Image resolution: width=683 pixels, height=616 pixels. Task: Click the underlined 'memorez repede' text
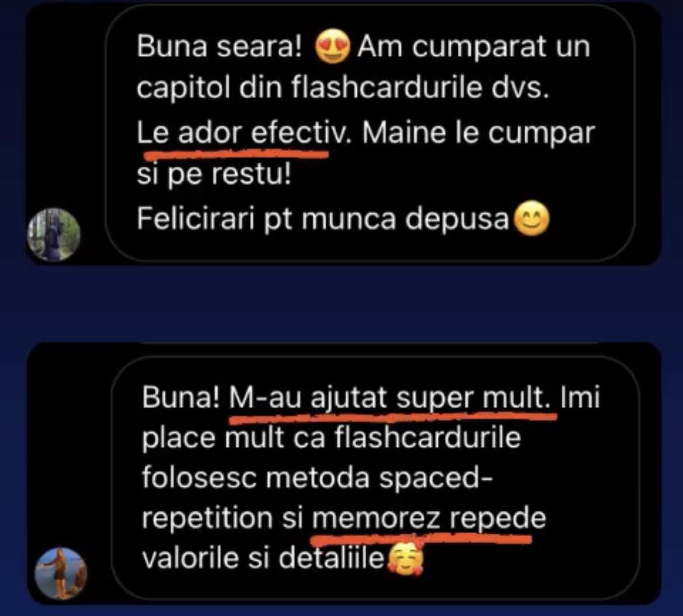pyautogui.click(x=428, y=519)
